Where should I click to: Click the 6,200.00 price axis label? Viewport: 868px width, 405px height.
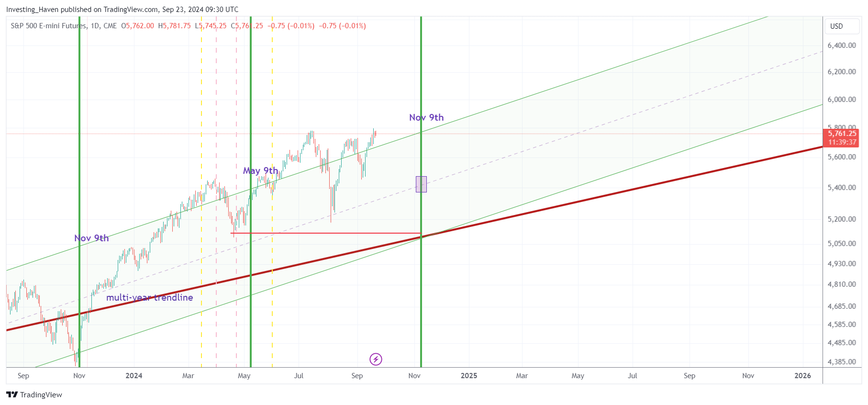842,72
